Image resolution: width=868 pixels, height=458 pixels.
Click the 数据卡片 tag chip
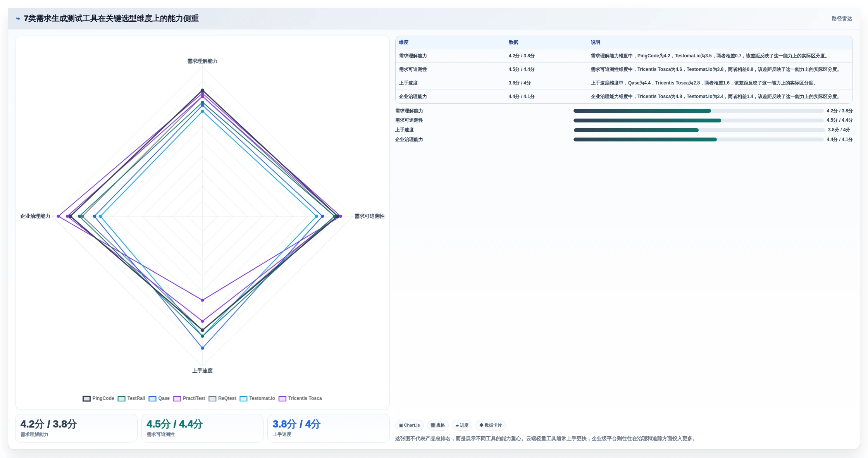tap(491, 425)
